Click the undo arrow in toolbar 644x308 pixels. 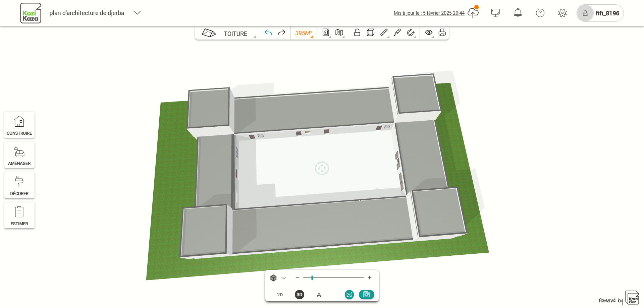(x=268, y=33)
